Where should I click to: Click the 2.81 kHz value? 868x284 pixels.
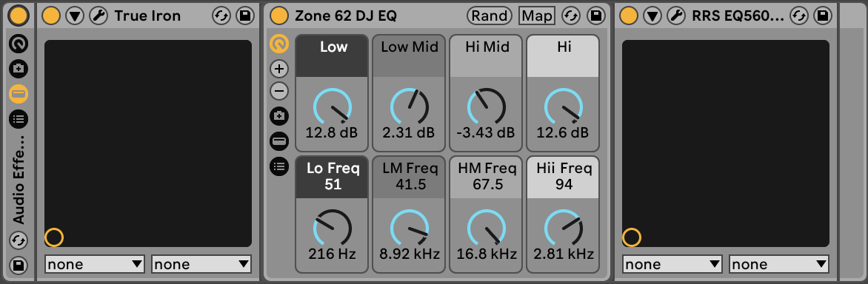click(x=563, y=254)
